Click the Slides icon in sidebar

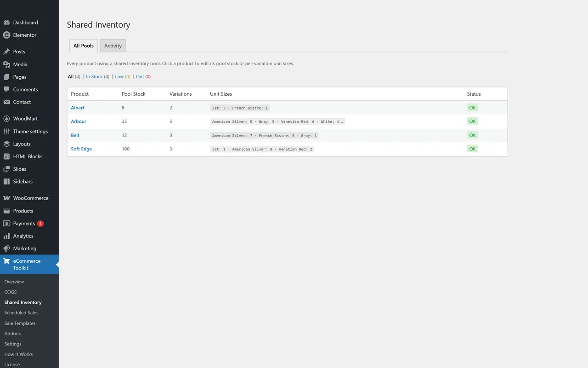[x=6, y=169]
